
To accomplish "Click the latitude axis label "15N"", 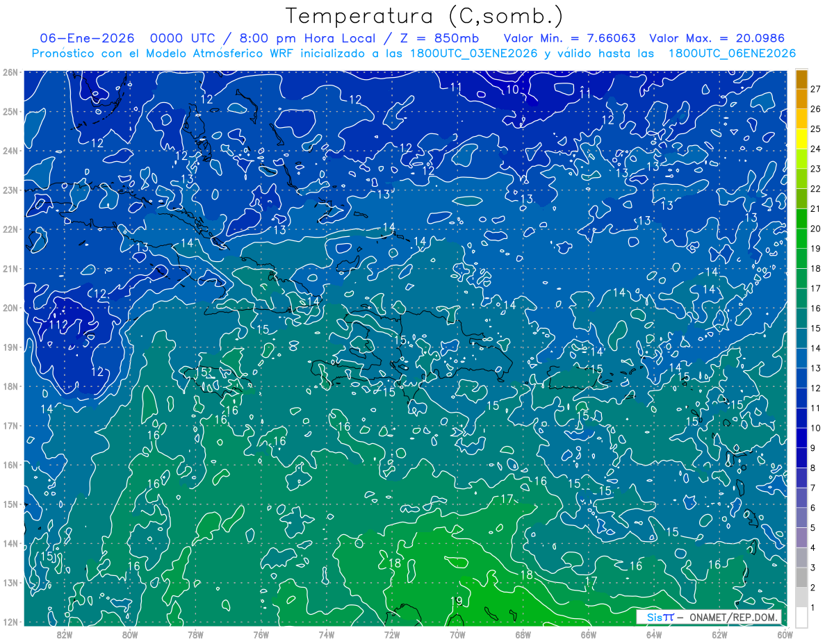I will click(10, 504).
